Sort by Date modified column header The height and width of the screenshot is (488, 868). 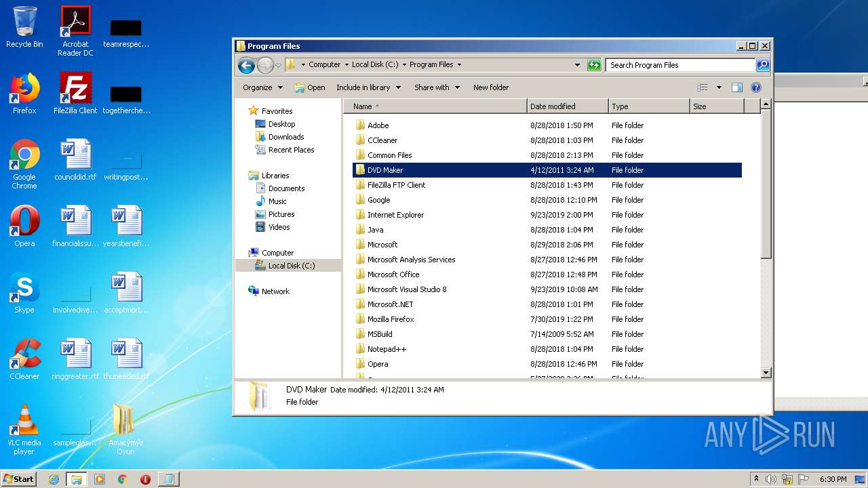568,106
